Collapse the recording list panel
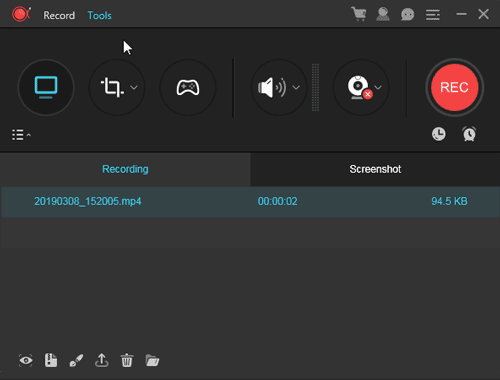The height and width of the screenshot is (380, 500). click(x=21, y=135)
